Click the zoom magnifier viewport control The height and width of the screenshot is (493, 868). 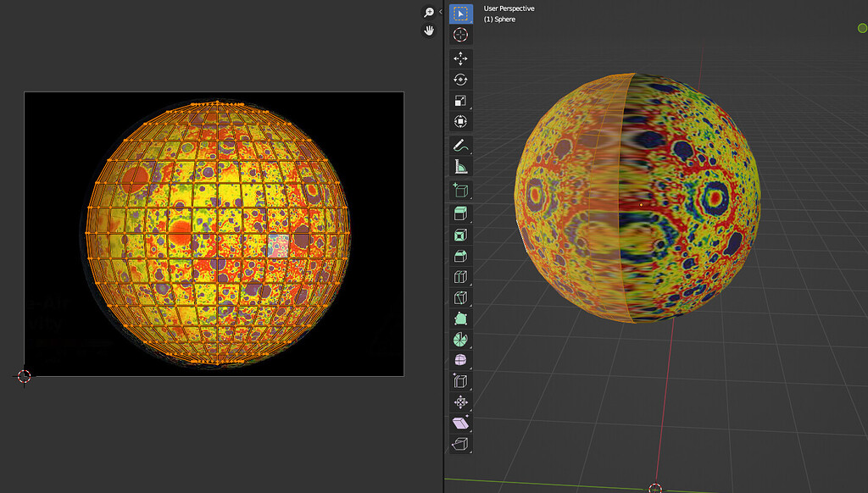428,13
